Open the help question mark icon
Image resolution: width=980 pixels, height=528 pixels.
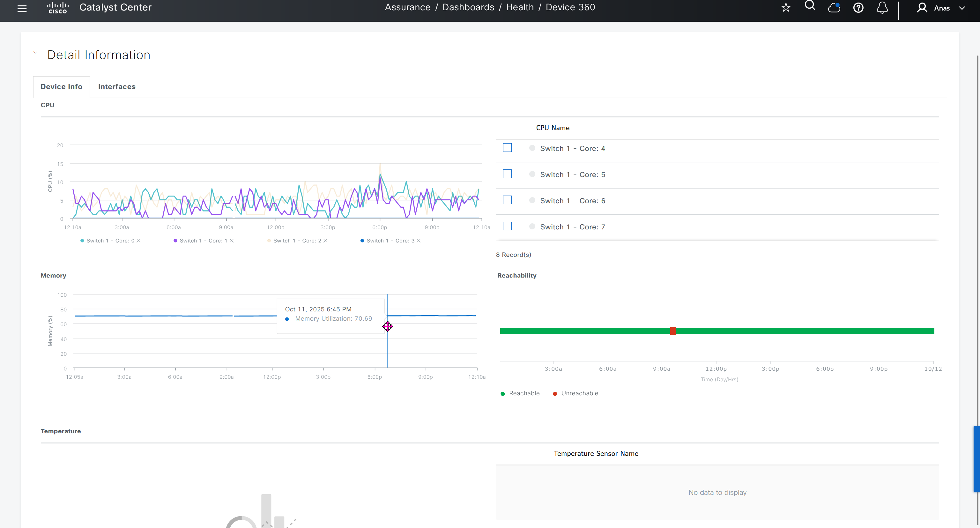click(x=858, y=8)
